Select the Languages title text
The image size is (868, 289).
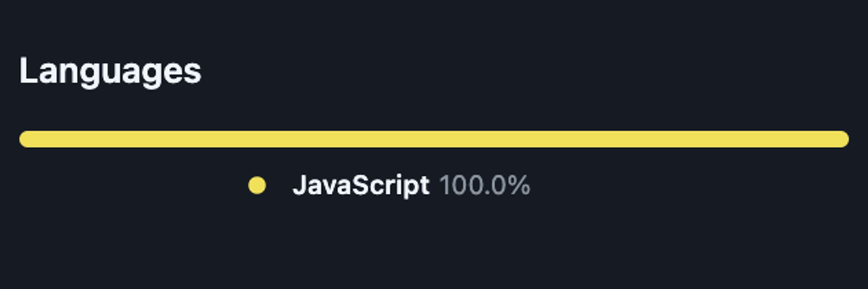pyautogui.click(x=110, y=72)
